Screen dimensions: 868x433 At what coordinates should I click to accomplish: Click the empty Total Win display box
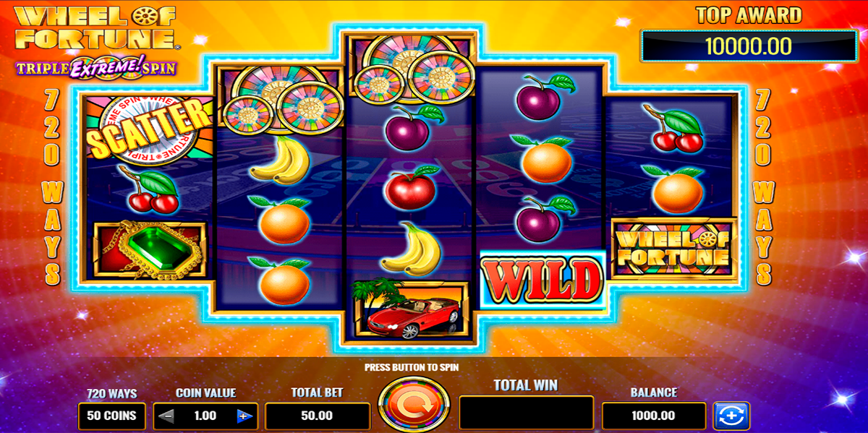pyautogui.click(x=527, y=413)
